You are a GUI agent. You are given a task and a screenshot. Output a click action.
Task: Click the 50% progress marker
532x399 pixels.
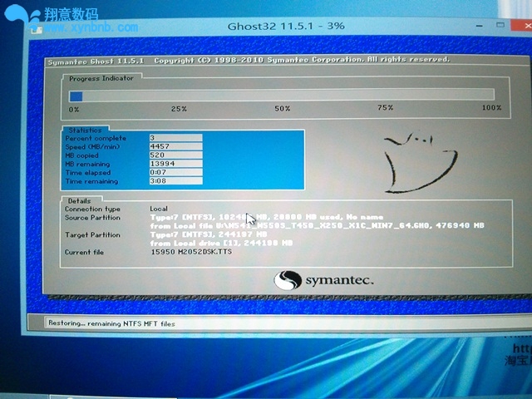(x=283, y=109)
